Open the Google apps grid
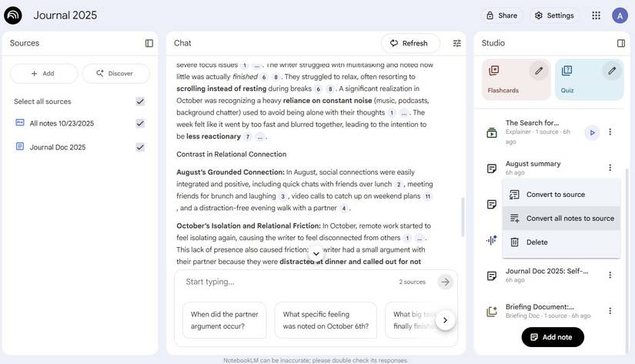635x364 pixels. (596, 15)
